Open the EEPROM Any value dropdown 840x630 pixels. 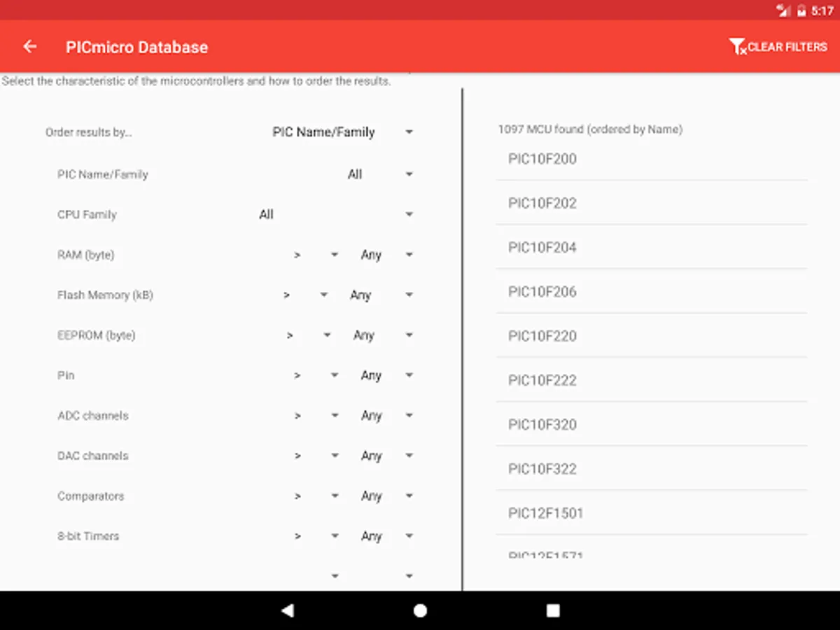tap(384, 335)
